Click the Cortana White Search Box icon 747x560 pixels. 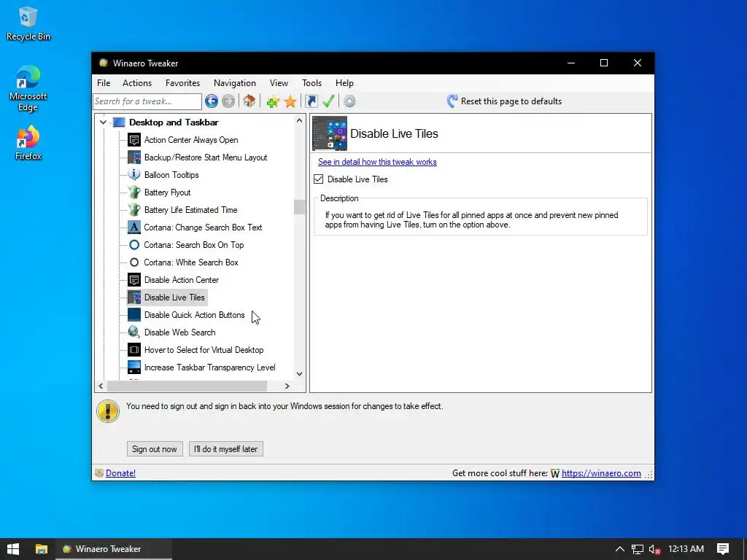(x=134, y=262)
